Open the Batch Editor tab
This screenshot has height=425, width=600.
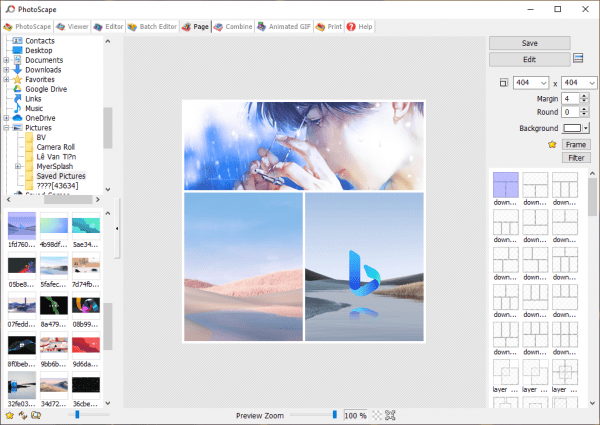(x=152, y=26)
